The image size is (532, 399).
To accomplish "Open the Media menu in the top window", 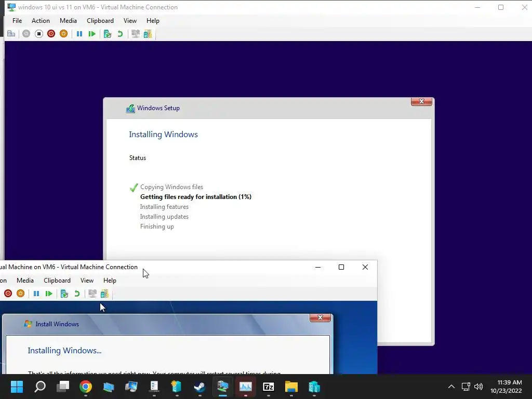I will coord(68,21).
